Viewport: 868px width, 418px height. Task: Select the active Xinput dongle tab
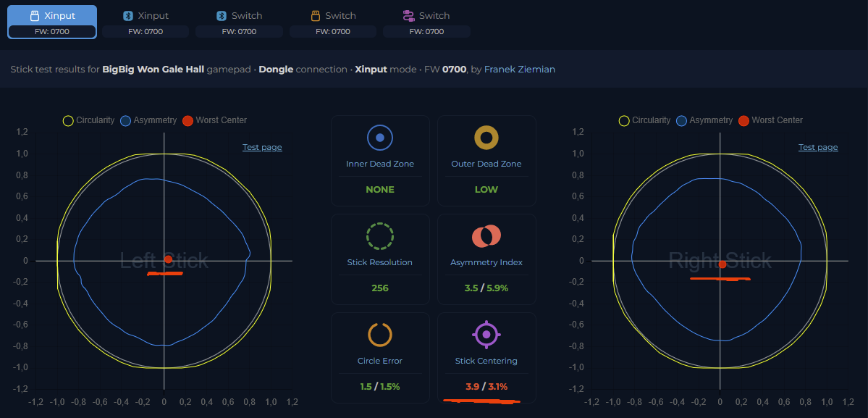[x=52, y=22]
